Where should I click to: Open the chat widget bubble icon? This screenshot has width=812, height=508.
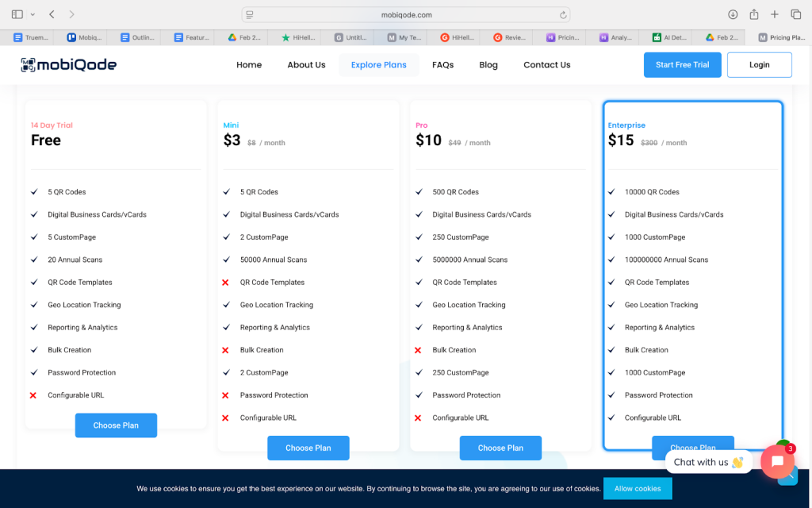point(777,461)
